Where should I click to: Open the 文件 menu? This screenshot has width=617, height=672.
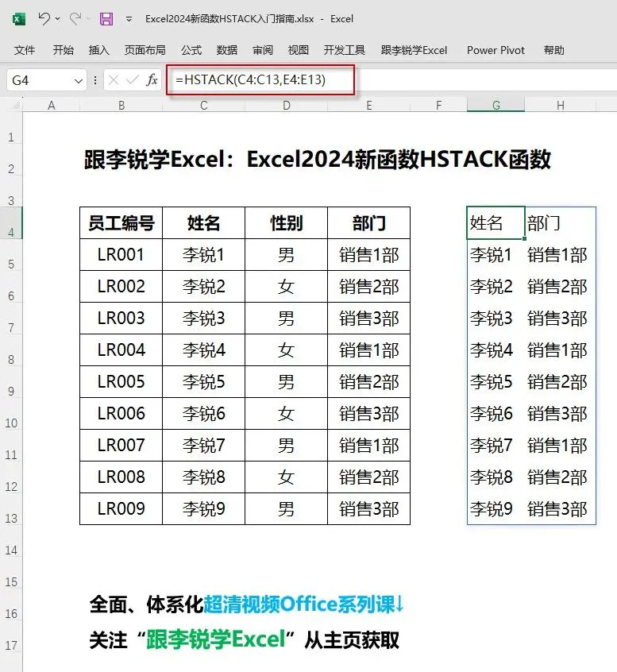point(25,50)
